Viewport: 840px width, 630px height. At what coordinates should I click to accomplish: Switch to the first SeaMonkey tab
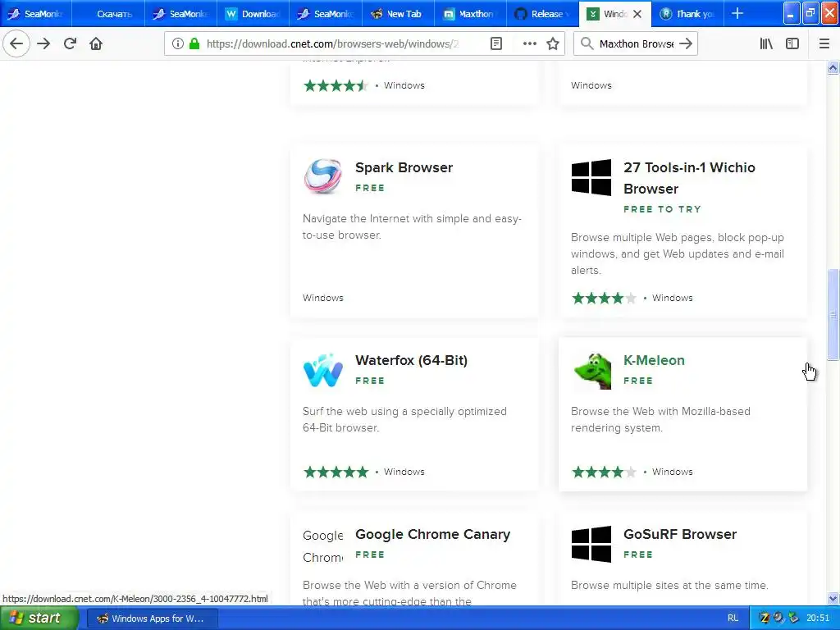35,14
